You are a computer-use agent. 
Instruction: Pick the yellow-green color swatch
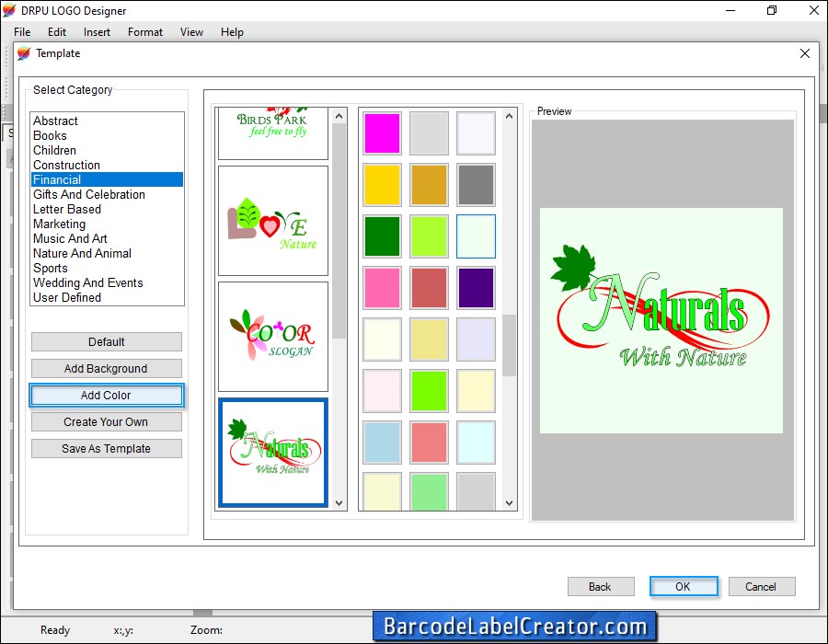click(429, 236)
